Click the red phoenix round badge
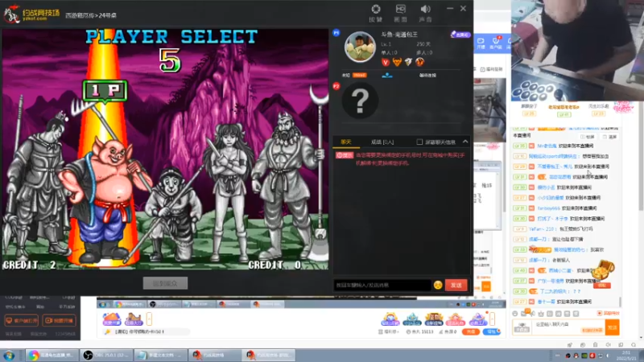The width and height of the screenshot is (644, 362). point(419,62)
